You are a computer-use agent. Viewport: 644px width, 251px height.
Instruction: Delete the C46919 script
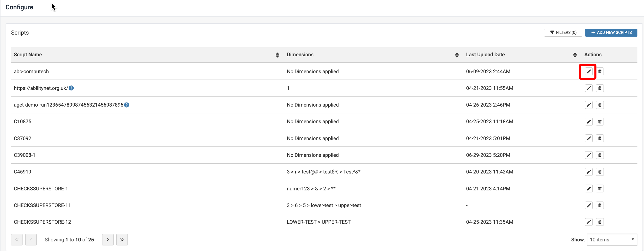tap(600, 172)
